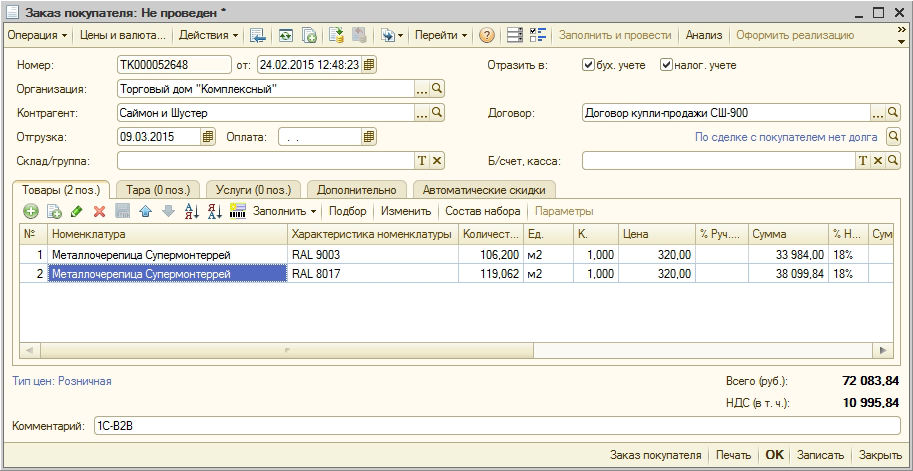Open Договор record with magnifier icon
The width and height of the screenshot is (913, 471).
pos(893,113)
